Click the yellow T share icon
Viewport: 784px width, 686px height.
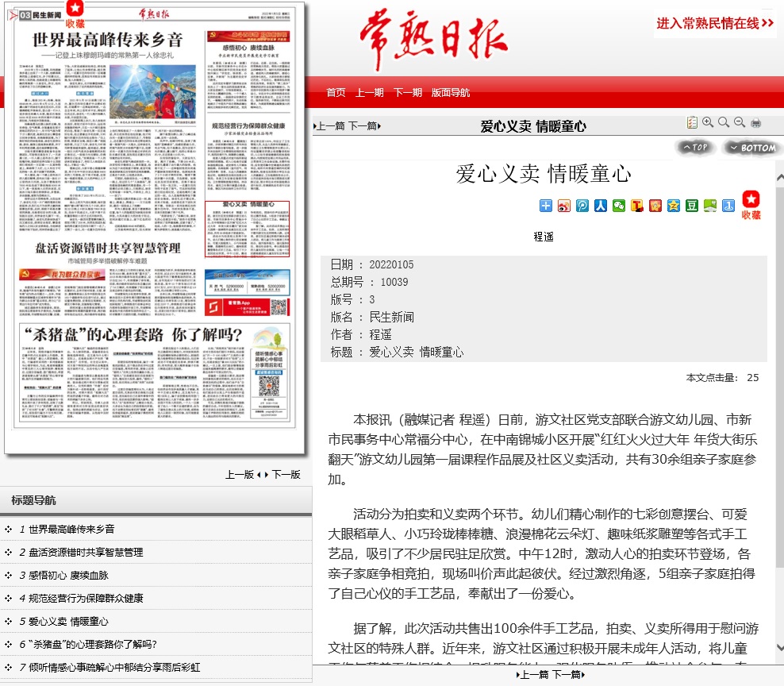pos(637,206)
